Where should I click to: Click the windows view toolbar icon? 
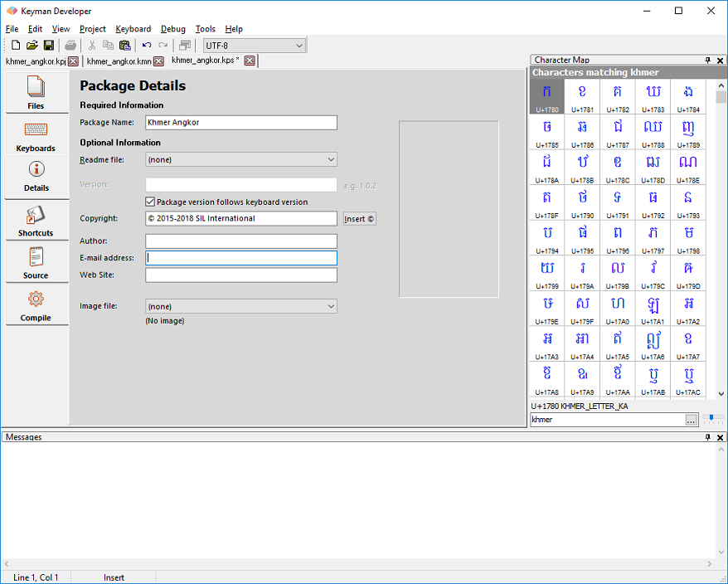[185, 45]
